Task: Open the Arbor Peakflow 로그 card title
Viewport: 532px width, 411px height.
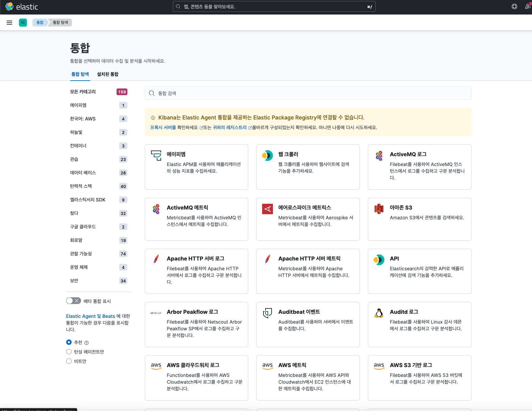Action: click(x=193, y=312)
